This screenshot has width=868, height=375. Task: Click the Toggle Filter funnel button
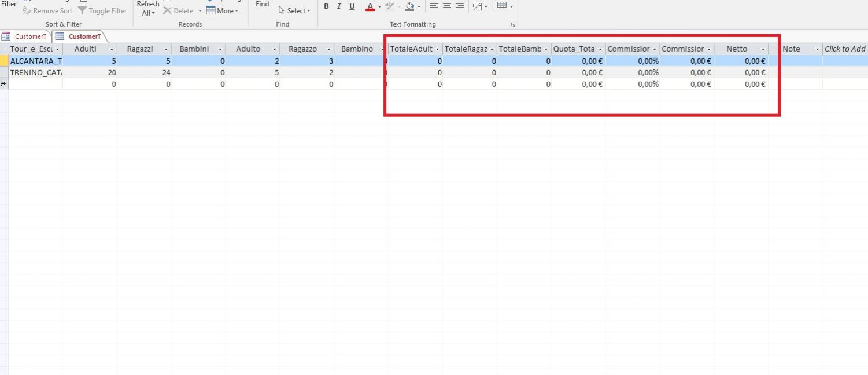point(102,11)
